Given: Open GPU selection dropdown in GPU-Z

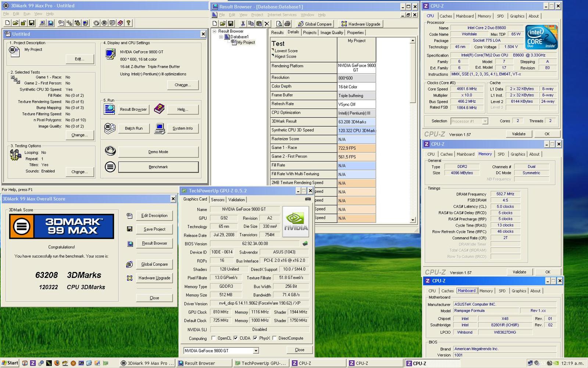Looking at the screenshot, I should (x=256, y=351).
